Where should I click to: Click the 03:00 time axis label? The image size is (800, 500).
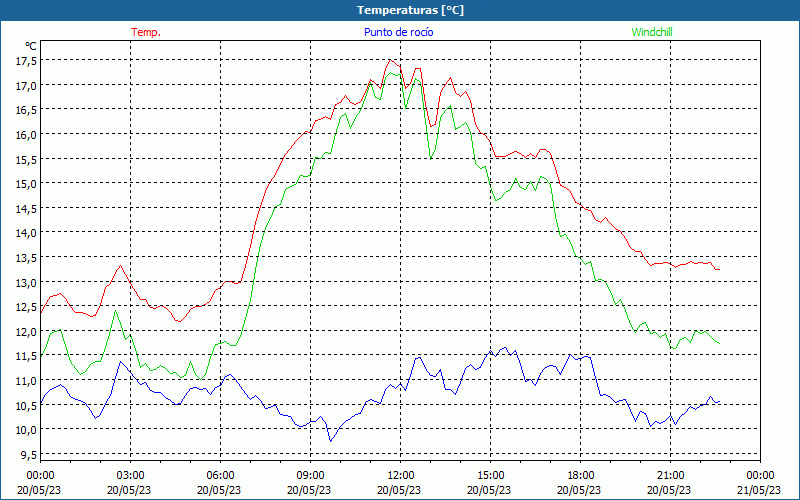pos(130,475)
